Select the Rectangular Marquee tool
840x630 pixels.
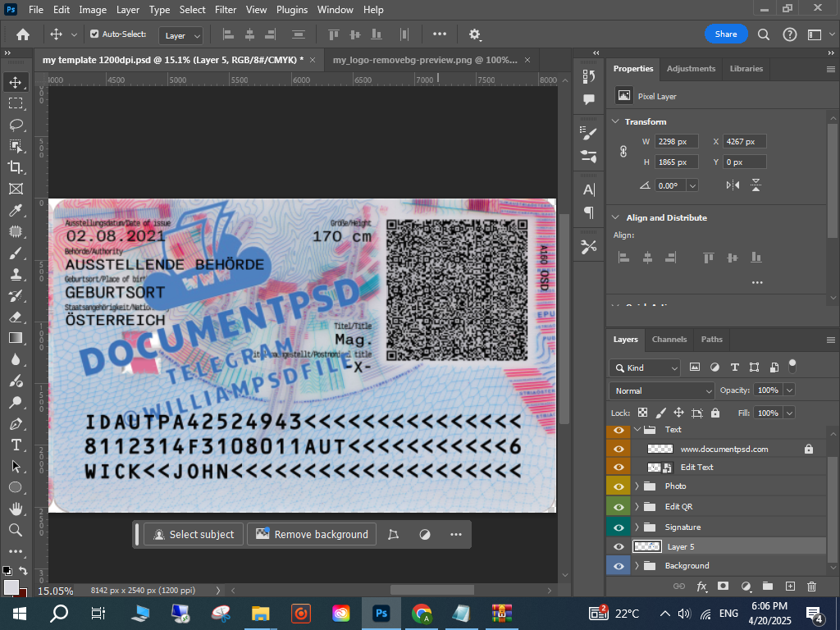tap(16, 103)
